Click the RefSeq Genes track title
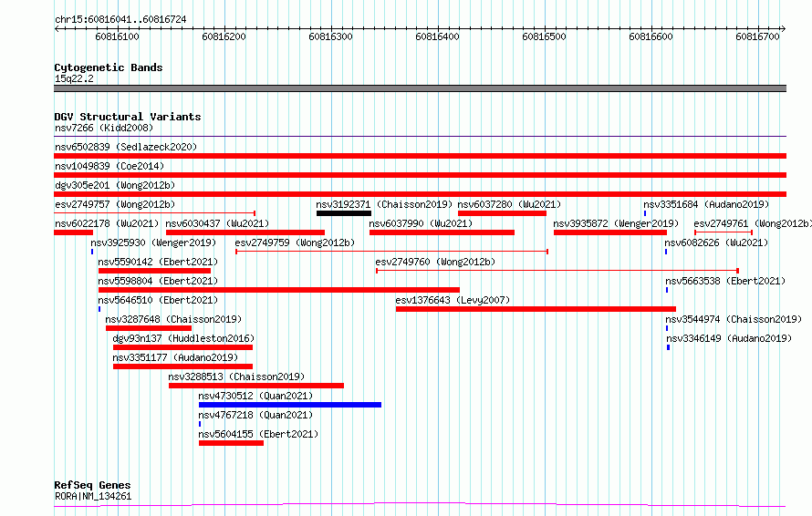This screenshot has width=812, height=516. [x=92, y=485]
